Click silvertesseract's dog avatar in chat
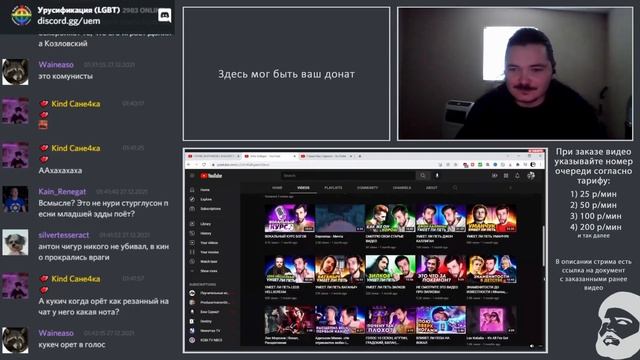Viewport: 640px width, 360px height. tap(15, 242)
